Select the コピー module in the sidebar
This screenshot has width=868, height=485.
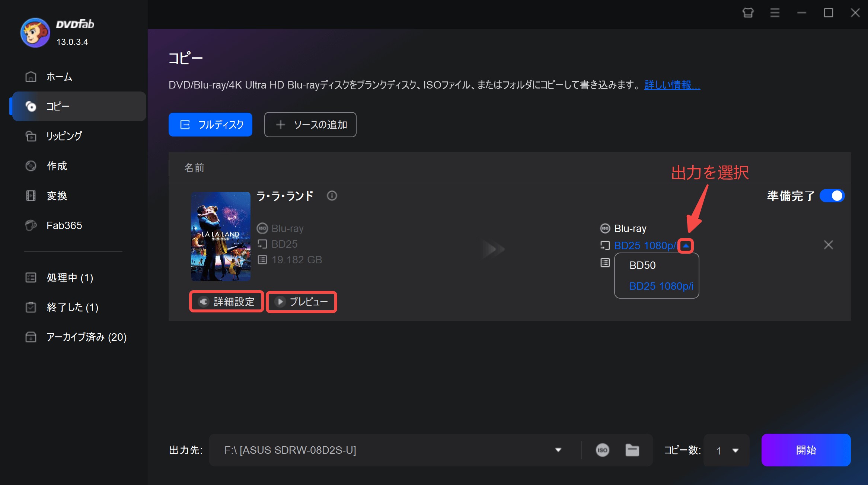[79, 106]
